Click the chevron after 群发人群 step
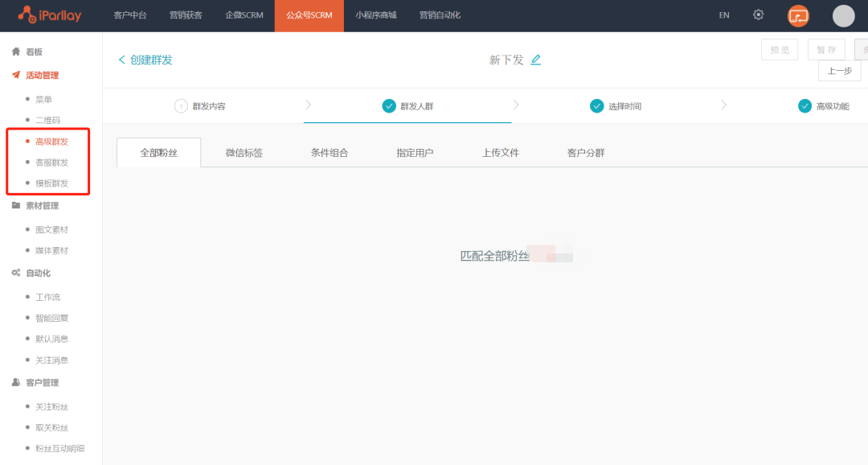The image size is (868, 465). click(516, 105)
